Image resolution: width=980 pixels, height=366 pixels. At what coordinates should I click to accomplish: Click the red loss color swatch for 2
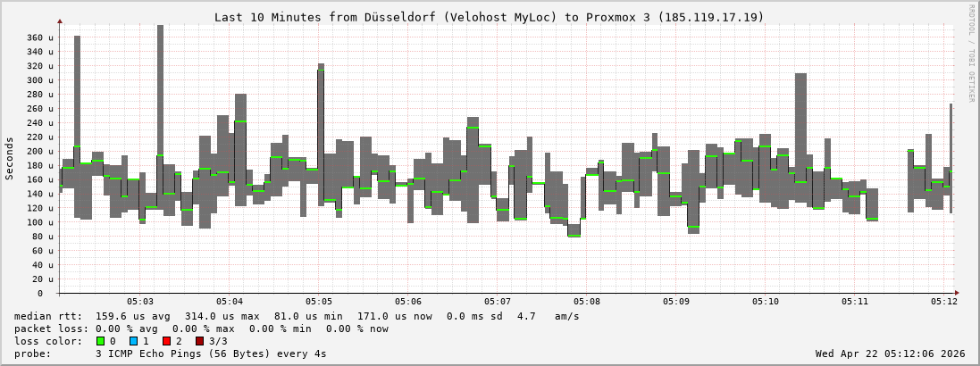click(x=166, y=341)
